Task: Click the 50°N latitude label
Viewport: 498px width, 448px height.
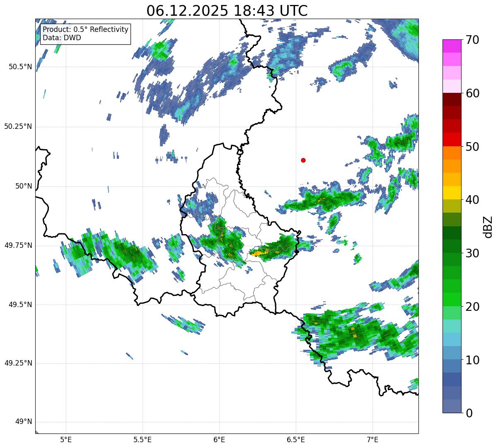Action: click(x=24, y=186)
